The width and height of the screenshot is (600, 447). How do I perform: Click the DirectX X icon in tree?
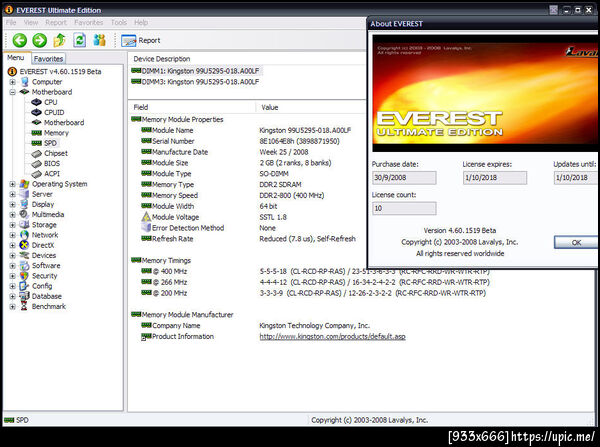(24, 245)
